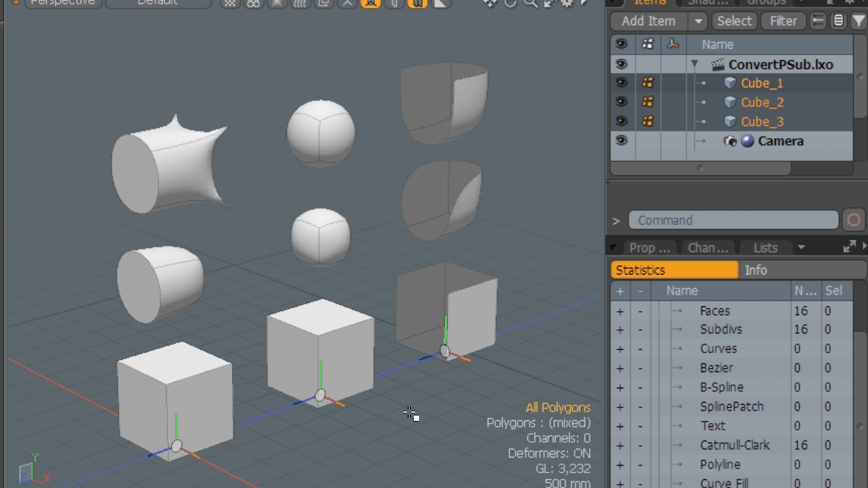The height and width of the screenshot is (488, 868).
Task: Click the clapperboard scene icon for ConvertPSub.lxo
Action: (x=718, y=64)
